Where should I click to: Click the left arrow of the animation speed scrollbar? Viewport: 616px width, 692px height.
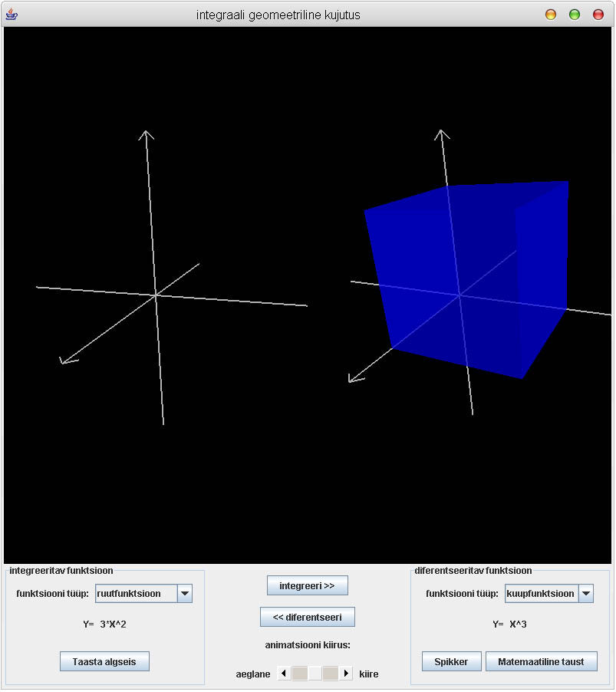284,674
